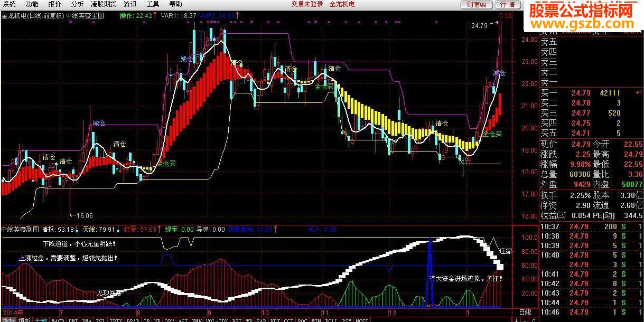Select the VOL-TDX indicator tab

point(218,319)
